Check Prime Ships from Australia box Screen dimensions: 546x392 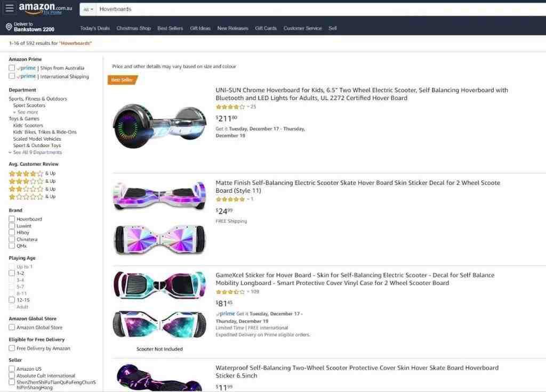(x=12, y=68)
